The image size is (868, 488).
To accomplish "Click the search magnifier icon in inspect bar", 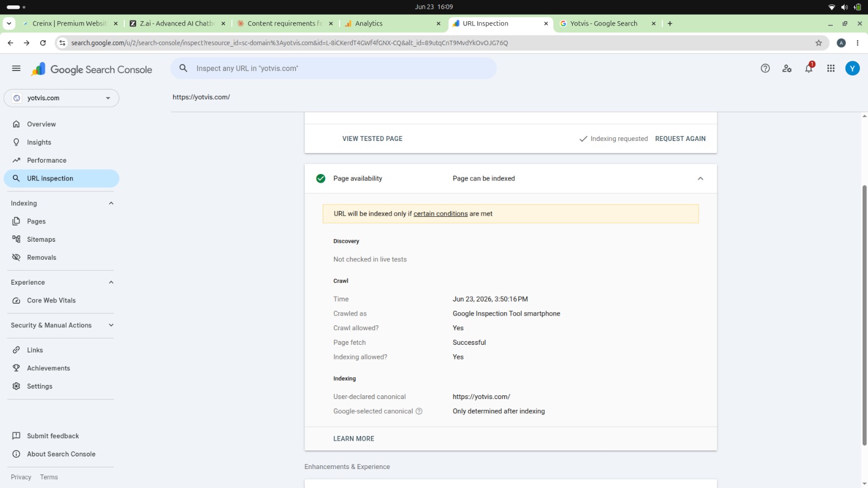I will pyautogui.click(x=183, y=68).
